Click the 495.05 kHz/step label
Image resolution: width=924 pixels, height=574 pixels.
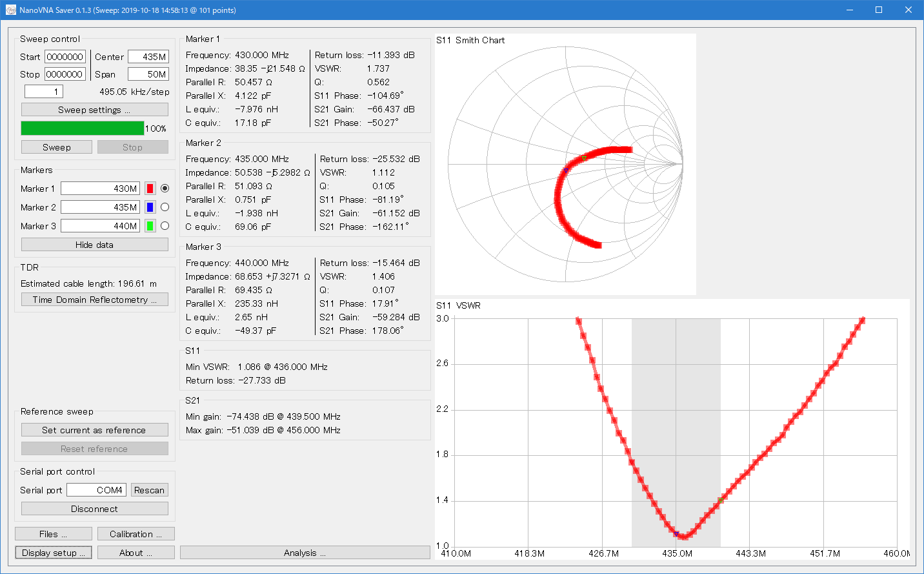point(134,92)
